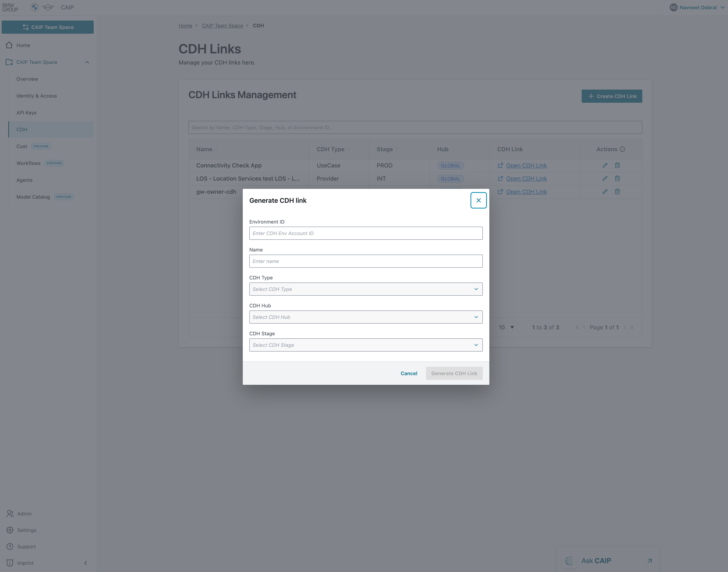Click the ND user avatar
Image resolution: width=728 pixels, height=572 pixels.
click(x=673, y=7)
